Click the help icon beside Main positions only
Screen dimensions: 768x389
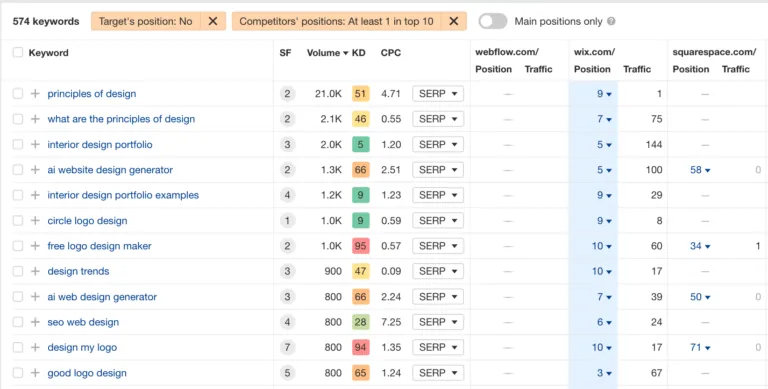pos(611,22)
